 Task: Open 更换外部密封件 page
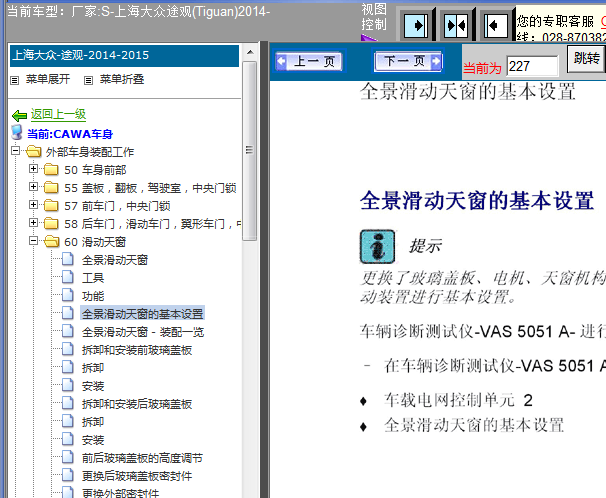[120, 493]
